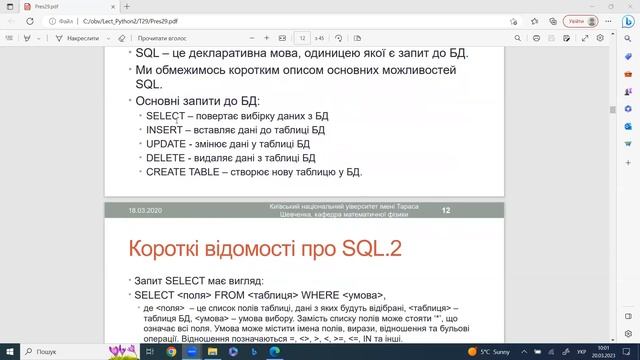Open Windows notification center
The width and height of the screenshot is (640, 360).
pyautogui.click(x=627, y=351)
